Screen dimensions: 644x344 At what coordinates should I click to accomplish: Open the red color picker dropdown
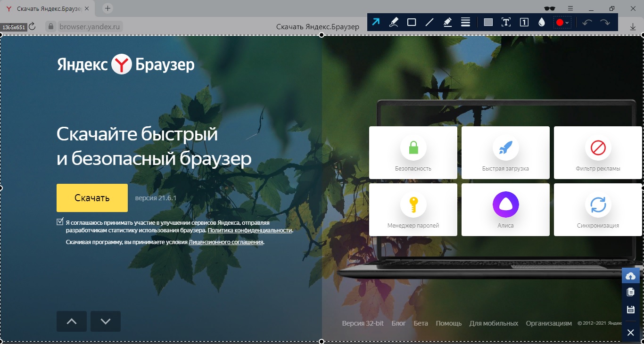pos(562,22)
